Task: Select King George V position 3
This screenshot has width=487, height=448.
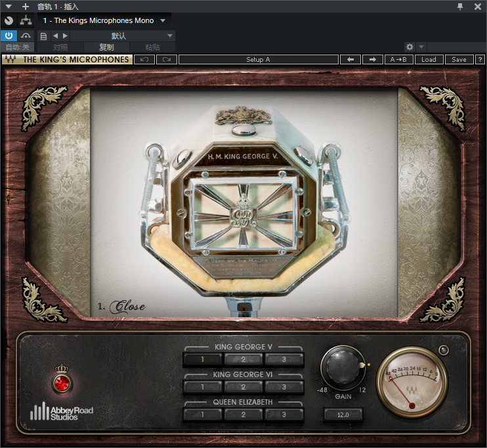Action: pos(284,359)
